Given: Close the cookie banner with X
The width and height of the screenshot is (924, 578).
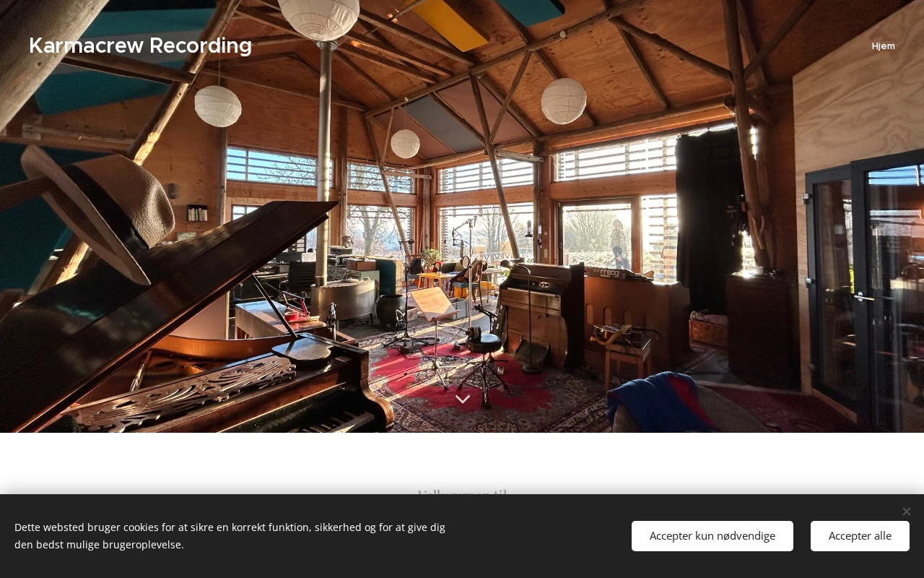Looking at the screenshot, I should tap(906, 512).
